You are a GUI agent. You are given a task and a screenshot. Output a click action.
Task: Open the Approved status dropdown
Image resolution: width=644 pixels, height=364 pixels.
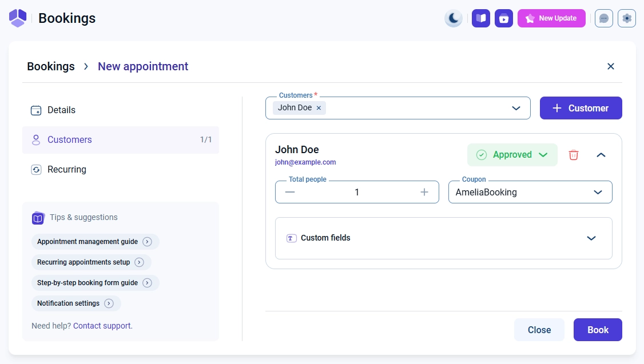tap(512, 155)
